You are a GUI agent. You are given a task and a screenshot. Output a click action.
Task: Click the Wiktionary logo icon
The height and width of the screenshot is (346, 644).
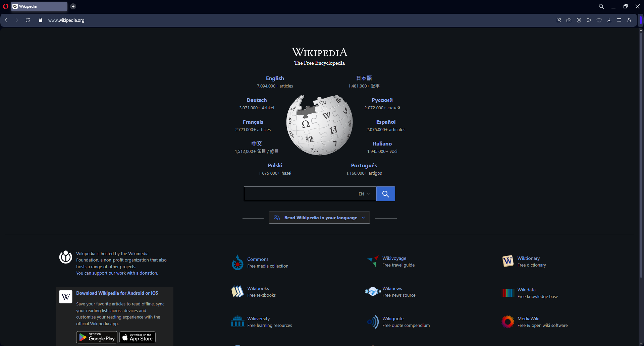coord(508,261)
